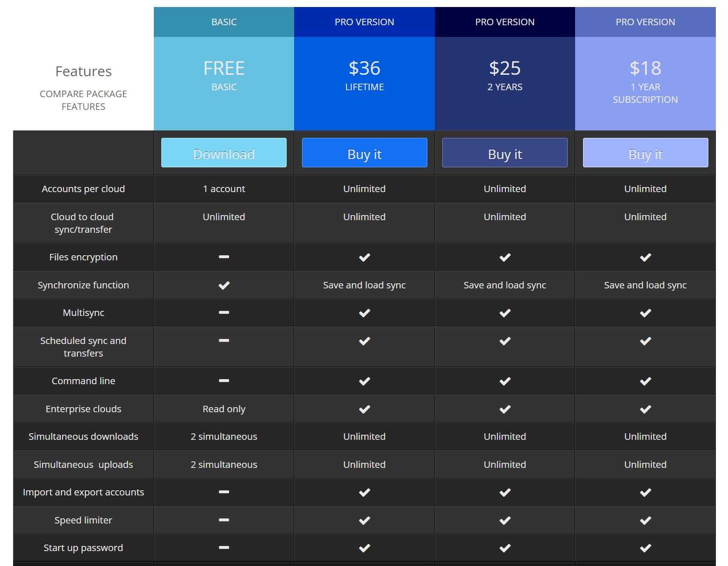Screen dimensions: 728x566
Task: Click Unlimited for Accounts per cloud under $25 plan
Action: point(505,189)
